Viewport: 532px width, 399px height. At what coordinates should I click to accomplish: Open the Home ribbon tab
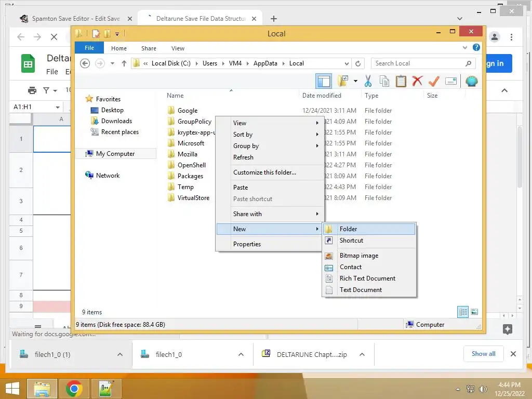point(119,48)
